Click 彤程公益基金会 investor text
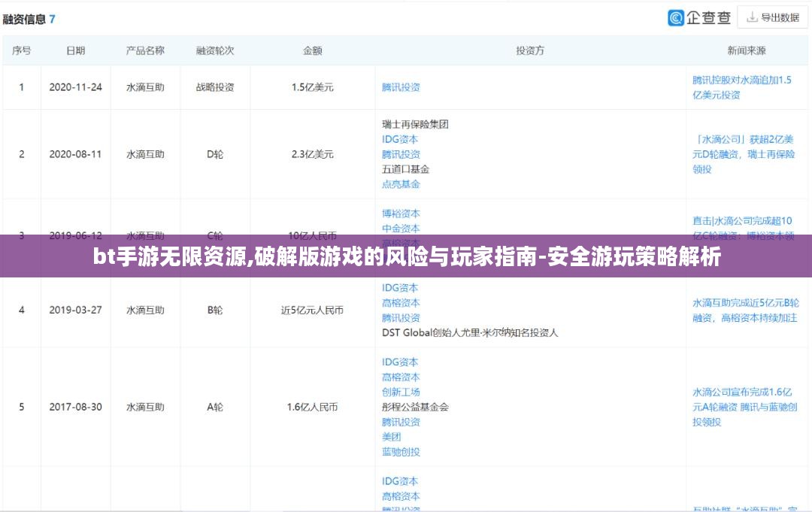This screenshot has width=812, height=512. (x=415, y=407)
